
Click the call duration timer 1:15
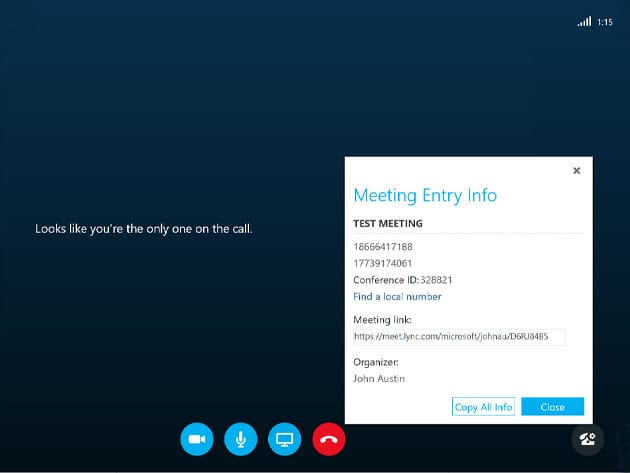604,22
